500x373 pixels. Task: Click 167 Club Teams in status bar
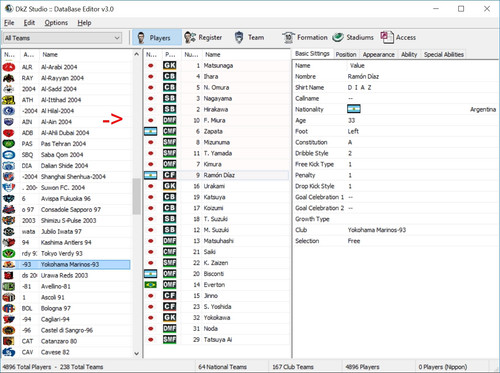click(293, 367)
